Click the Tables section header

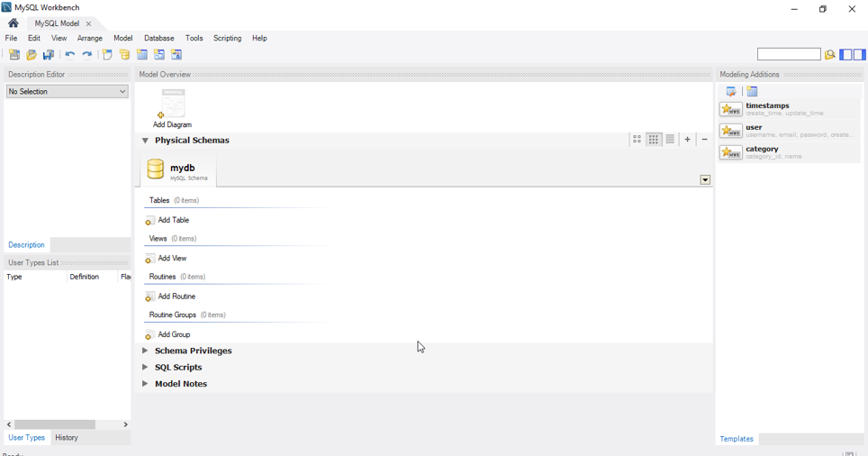coord(174,201)
